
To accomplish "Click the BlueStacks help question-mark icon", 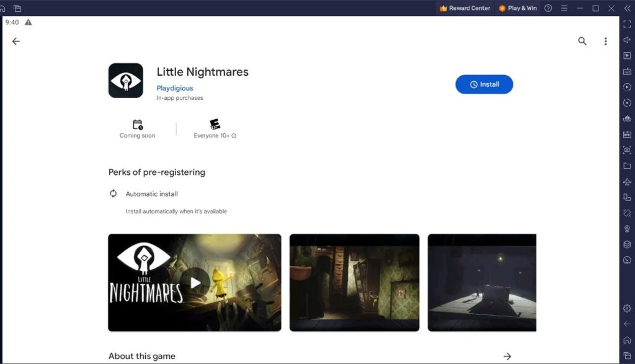I will point(549,8).
